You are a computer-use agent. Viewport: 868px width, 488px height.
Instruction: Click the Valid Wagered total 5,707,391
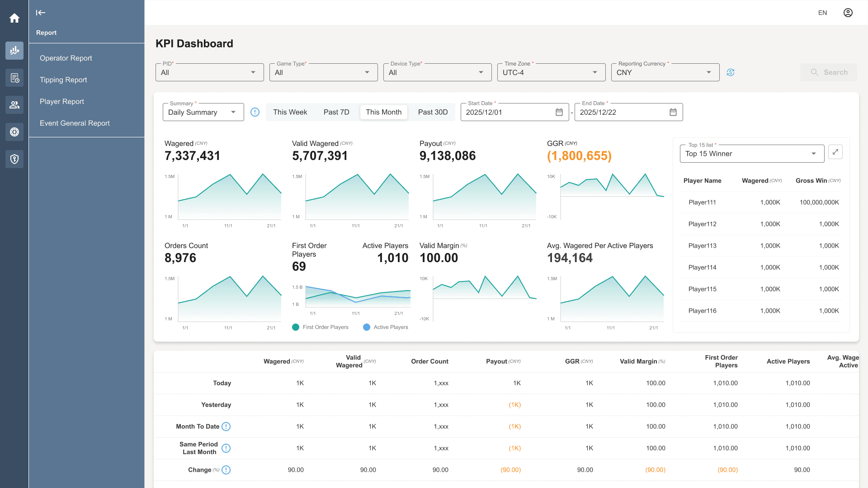point(320,156)
